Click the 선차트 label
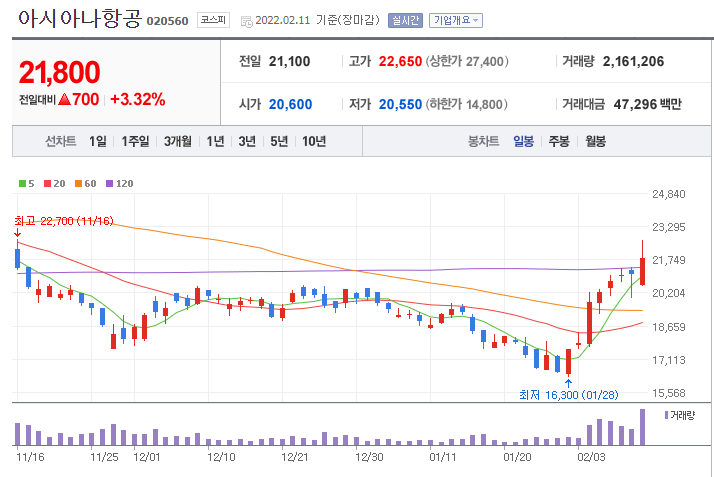 [61, 141]
